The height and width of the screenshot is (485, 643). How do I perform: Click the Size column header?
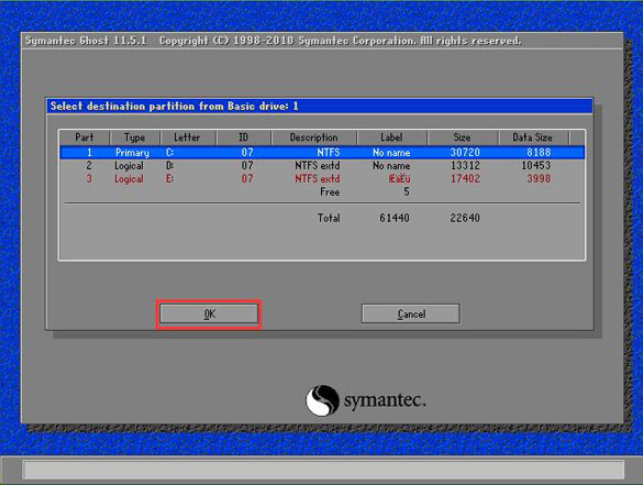pyautogui.click(x=462, y=137)
